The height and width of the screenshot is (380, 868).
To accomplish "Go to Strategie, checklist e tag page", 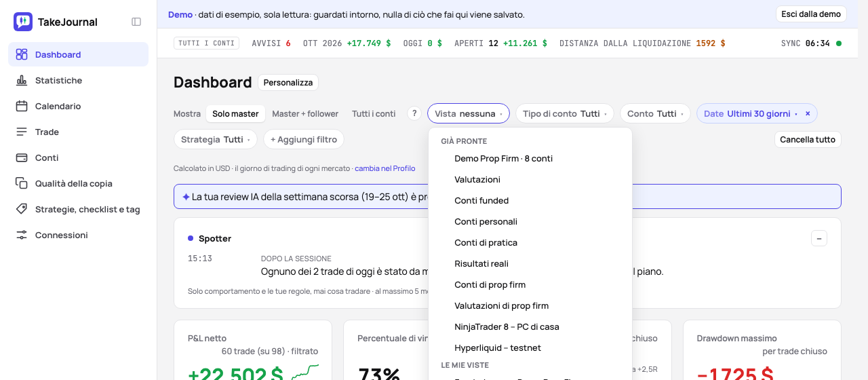I will (78, 209).
